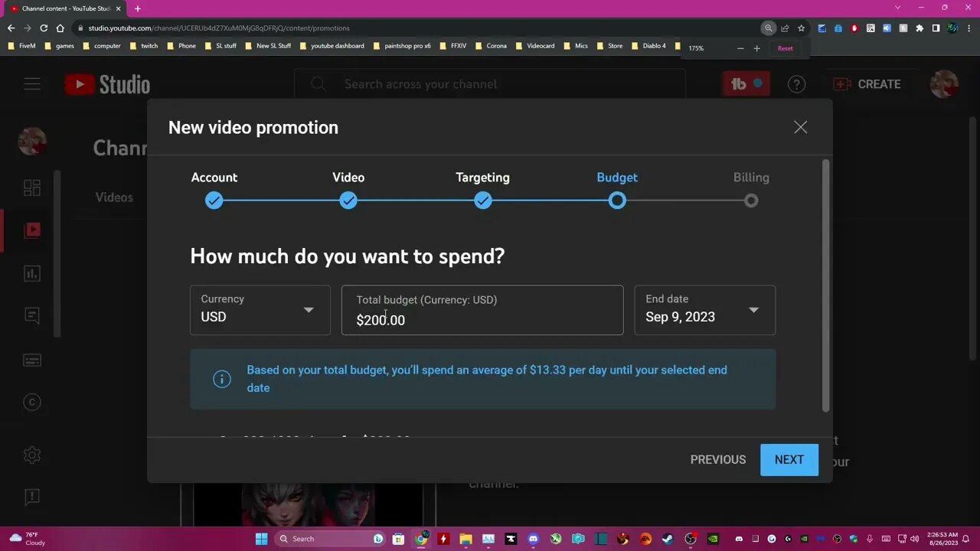Open the FiveM bookmark folder
This screenshot has height=551, width=980.
(21, 46)
